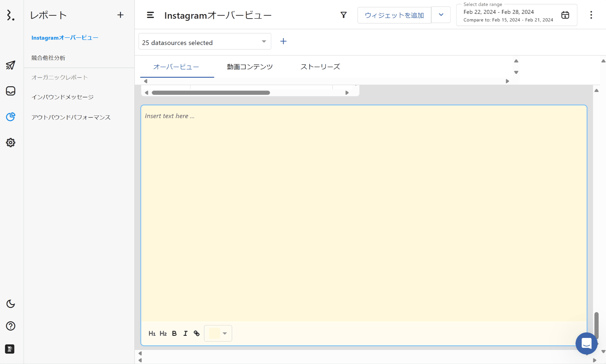Open the arrow beside ウィジェットを追加

(441, 15)
